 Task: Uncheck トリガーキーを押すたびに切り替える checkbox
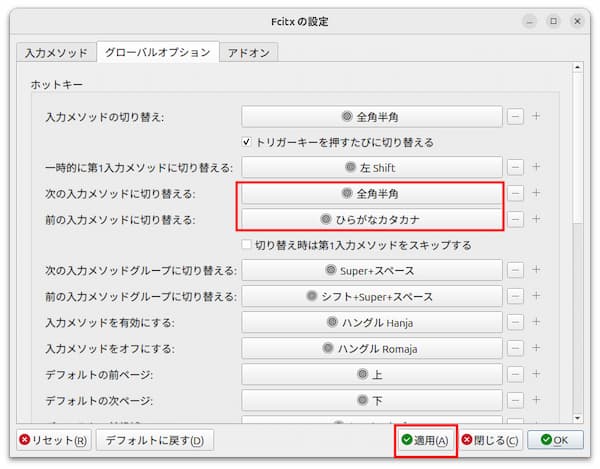(246, 142)
